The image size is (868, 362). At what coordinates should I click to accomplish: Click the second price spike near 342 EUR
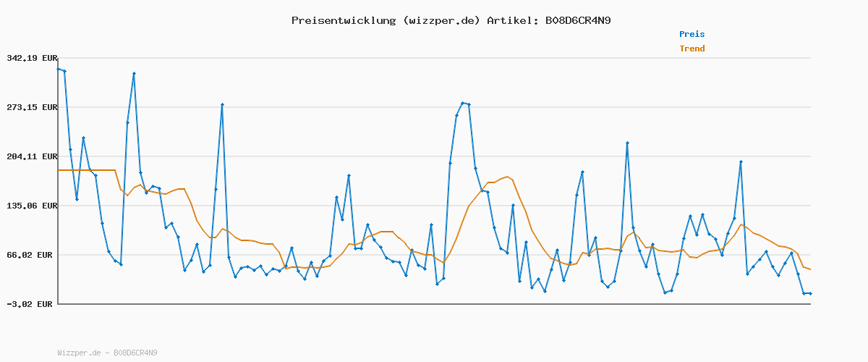(x=134, y=73)
